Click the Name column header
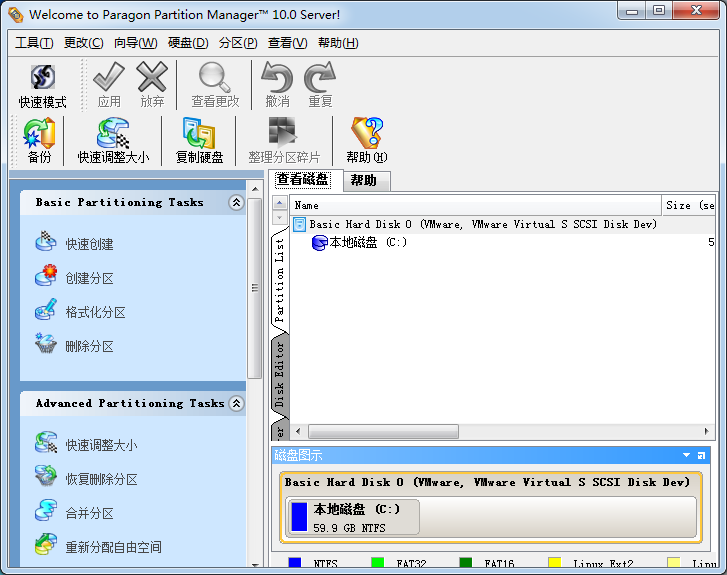 click(476, 205)
